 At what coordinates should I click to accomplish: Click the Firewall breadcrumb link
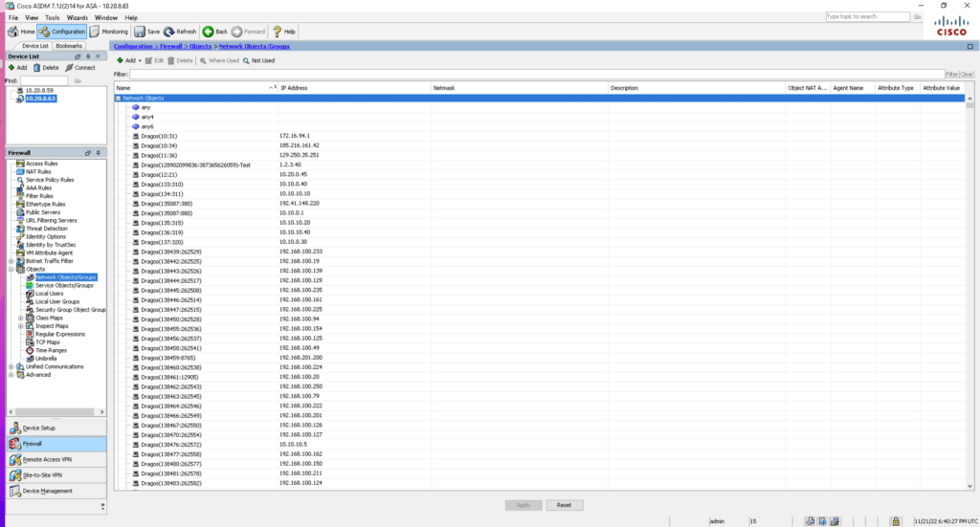click(x=170, y=46)
